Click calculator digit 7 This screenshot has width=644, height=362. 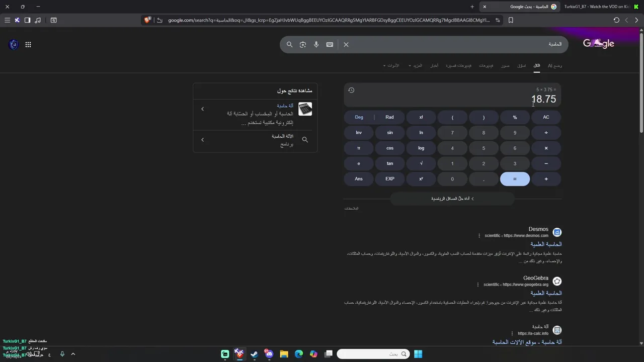tap(452, 133)
